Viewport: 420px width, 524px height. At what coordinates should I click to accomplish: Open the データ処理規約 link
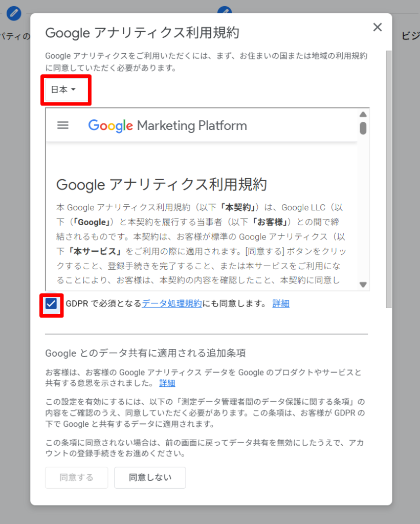point(172,303)
